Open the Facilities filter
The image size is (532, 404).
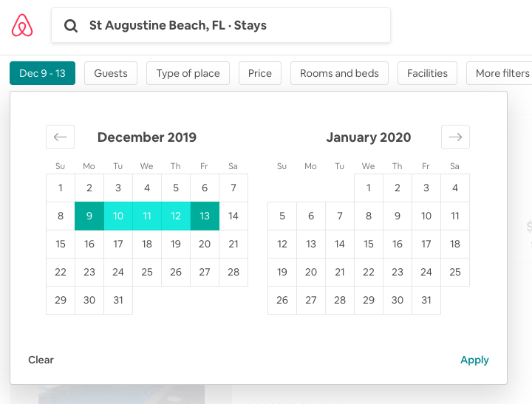point(427,73)
